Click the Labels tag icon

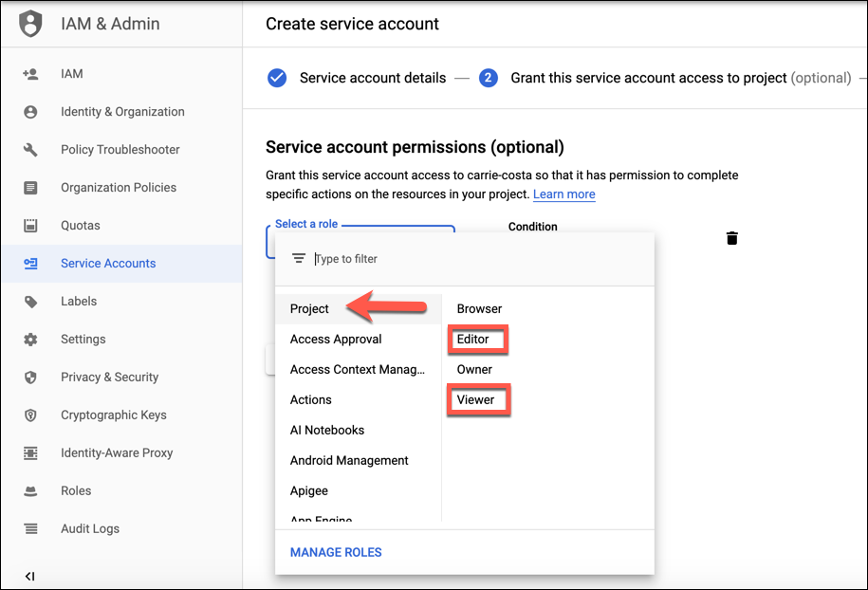pyautogui.click(x=30, y=302)
